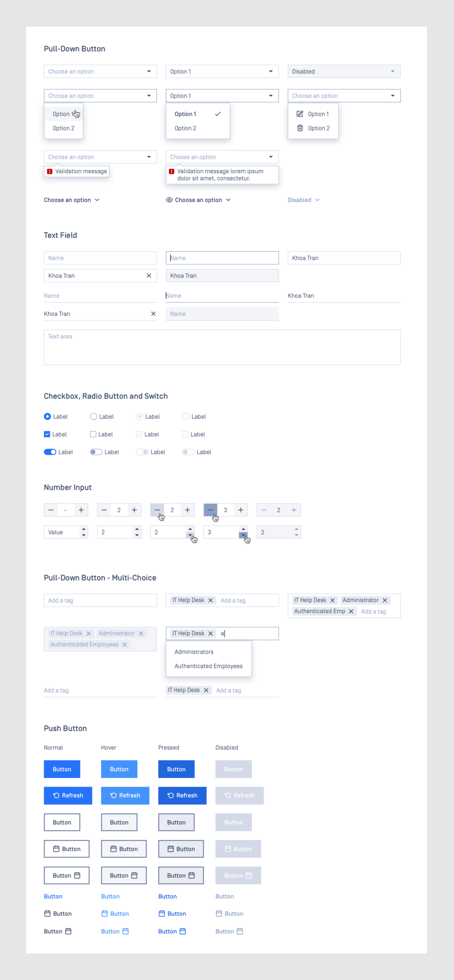The width and height of the screenshot is (454, 980).
Task: Remove the Administrator tag in the three-tag field
Action: [385, 600]
